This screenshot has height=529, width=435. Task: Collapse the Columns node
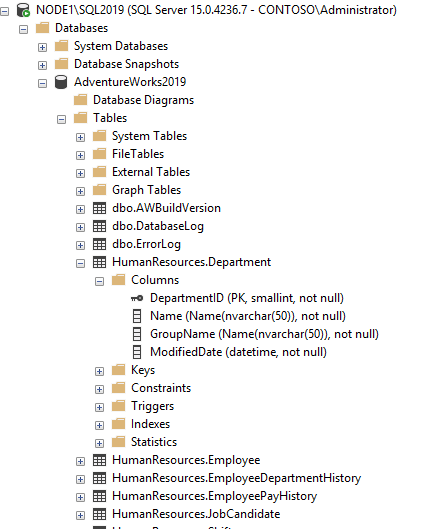99,281
